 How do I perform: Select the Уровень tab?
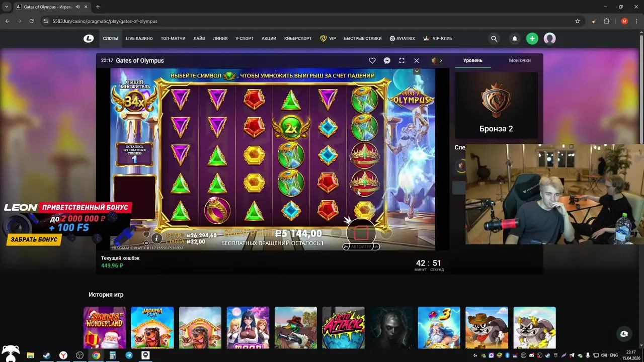point(473,60)
